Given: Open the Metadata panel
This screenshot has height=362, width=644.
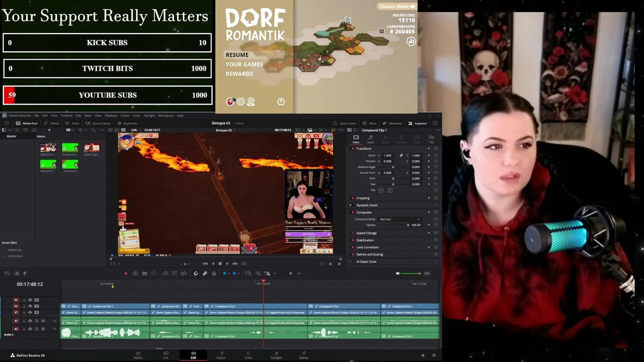Looking at the screenshot, I should click(x=392, y=123).
